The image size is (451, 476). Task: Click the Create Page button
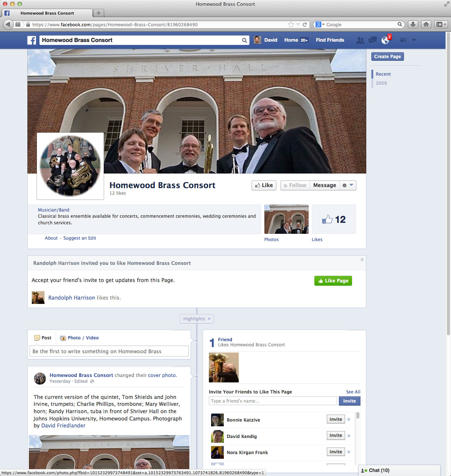387,57
